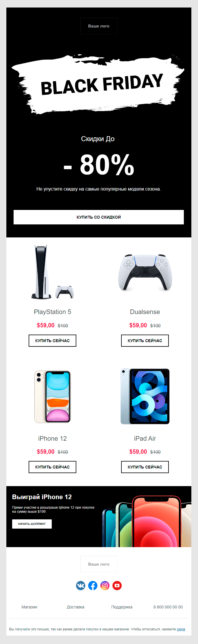Viewport: 198px width, 644px height.
Task: Click the 'сюда' unsubscribe link
Action: (181, 629)
